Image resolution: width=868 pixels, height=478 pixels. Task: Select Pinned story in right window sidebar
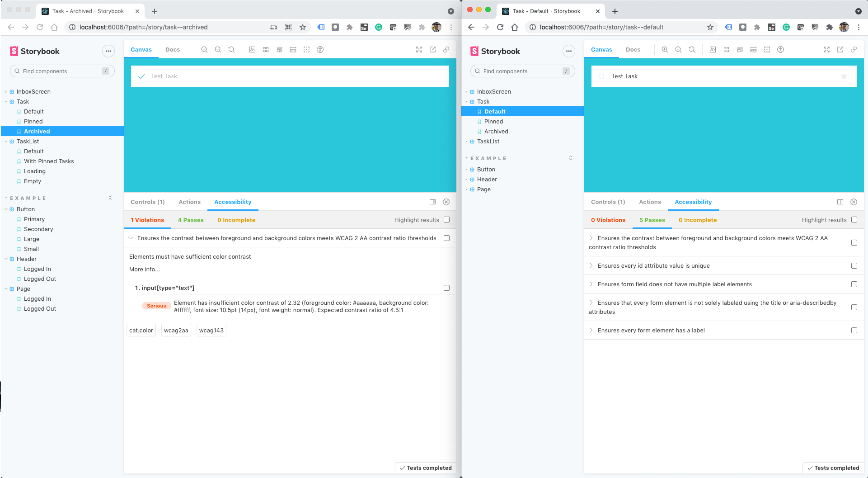(x=493, y=122)
